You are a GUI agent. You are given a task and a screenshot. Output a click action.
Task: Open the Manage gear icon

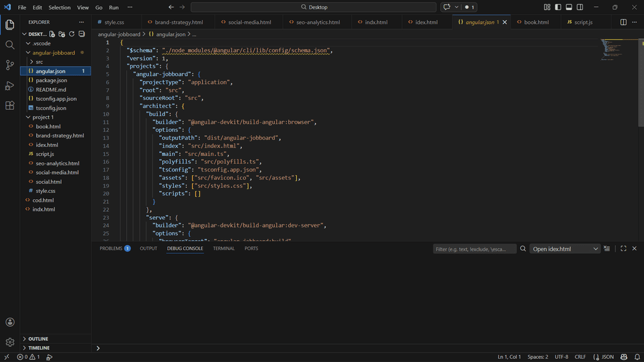[x=10, y=342]
